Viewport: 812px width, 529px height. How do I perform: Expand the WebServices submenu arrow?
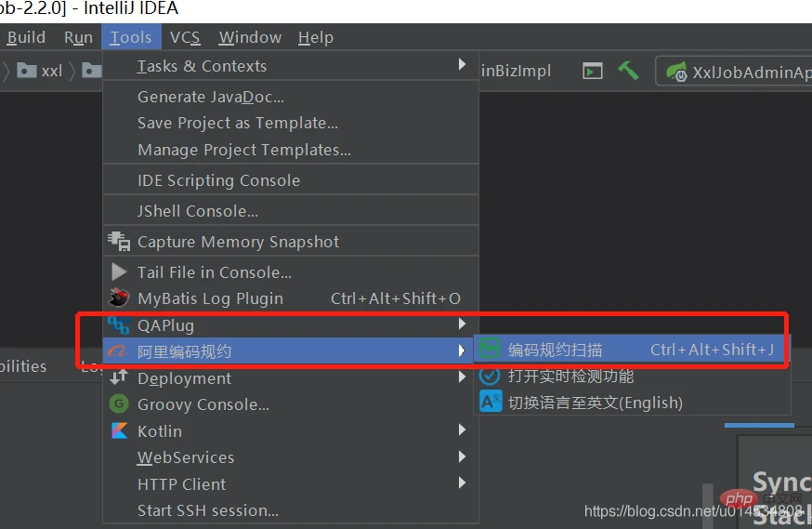click(x=462, y=456)
